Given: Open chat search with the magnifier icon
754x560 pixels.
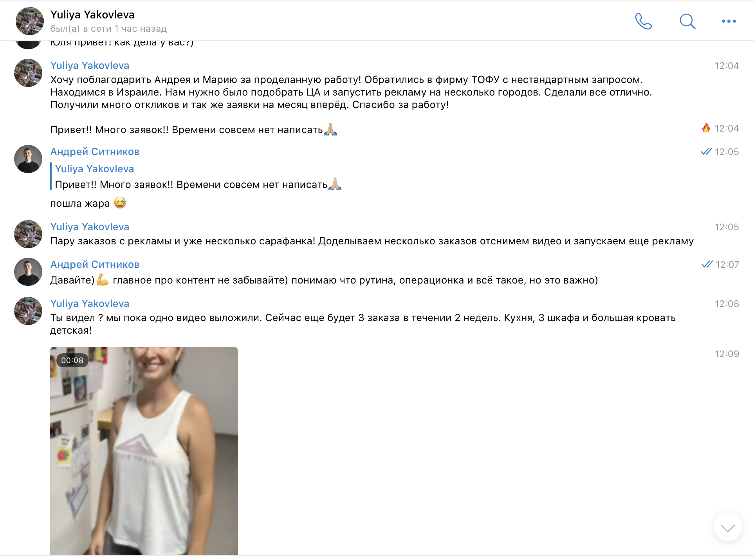Looking at the screenshot, I should [x=687, y=21].
